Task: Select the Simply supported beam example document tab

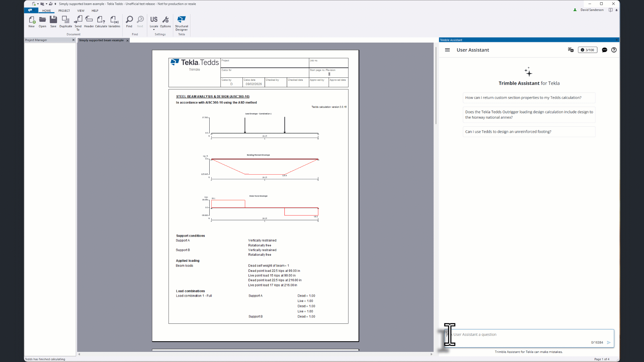Action: tap(101, 40)
